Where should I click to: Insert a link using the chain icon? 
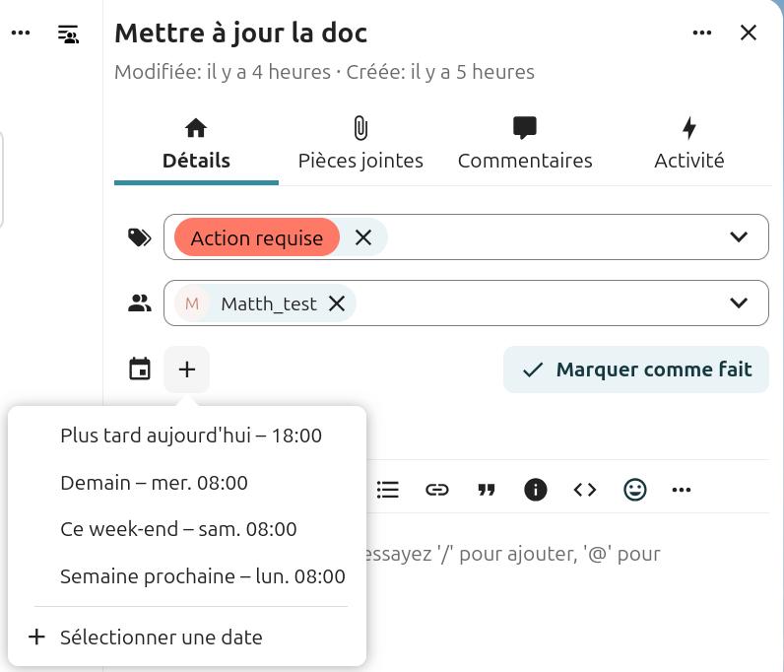click(437, 490)
